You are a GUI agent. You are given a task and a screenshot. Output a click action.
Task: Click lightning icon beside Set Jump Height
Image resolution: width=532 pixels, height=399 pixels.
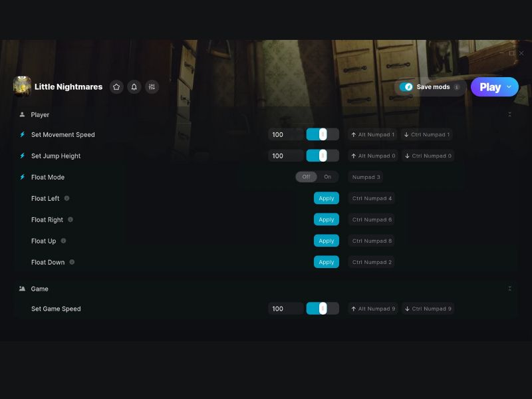click(x=23, y=156)
